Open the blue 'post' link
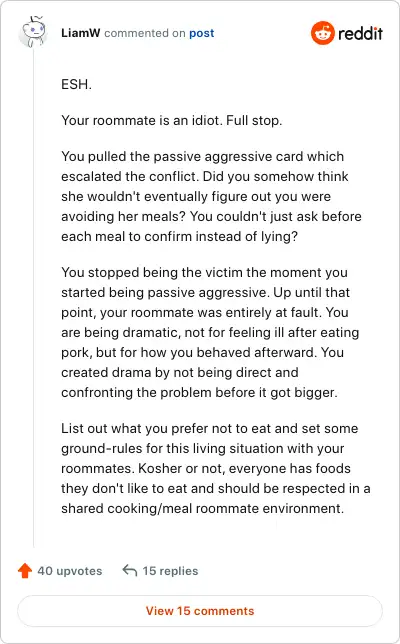The height and width of the screenshot is (644, 400). (x=201, y=33)
